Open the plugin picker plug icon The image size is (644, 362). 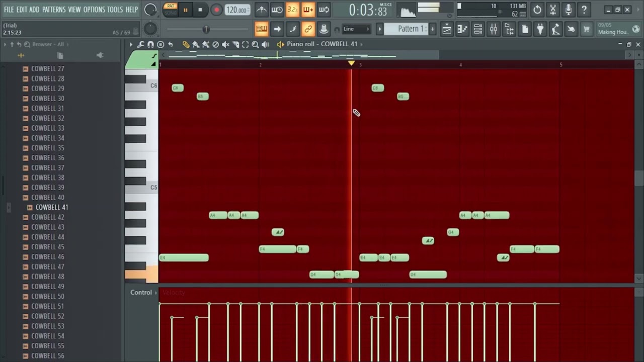[540, 29]
